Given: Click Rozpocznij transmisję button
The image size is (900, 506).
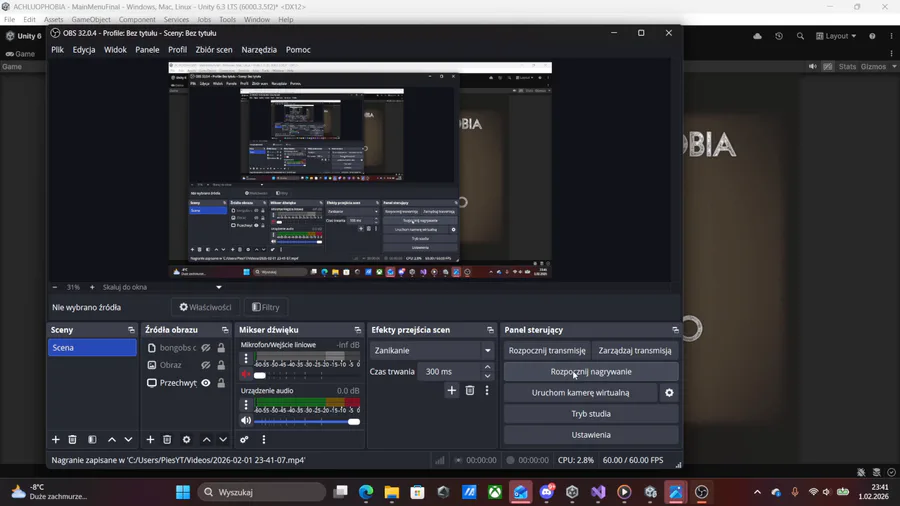Looking at the screenshot, I should (x=547, y=351).
